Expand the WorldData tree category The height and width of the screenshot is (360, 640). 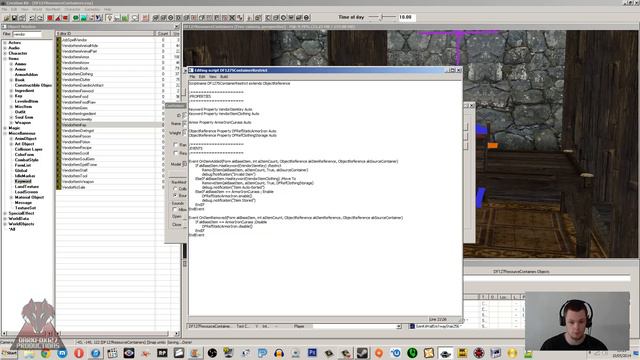(5, 218)
